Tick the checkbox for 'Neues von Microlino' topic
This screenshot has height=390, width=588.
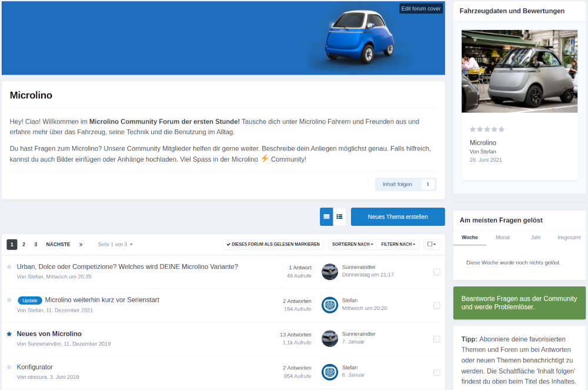pos(436,339)
